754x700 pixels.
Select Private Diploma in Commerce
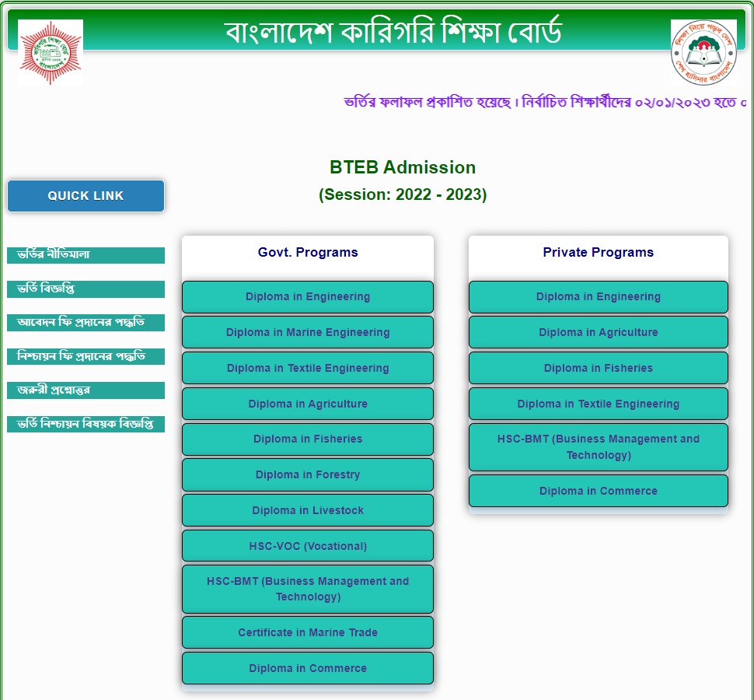(599, 492)
